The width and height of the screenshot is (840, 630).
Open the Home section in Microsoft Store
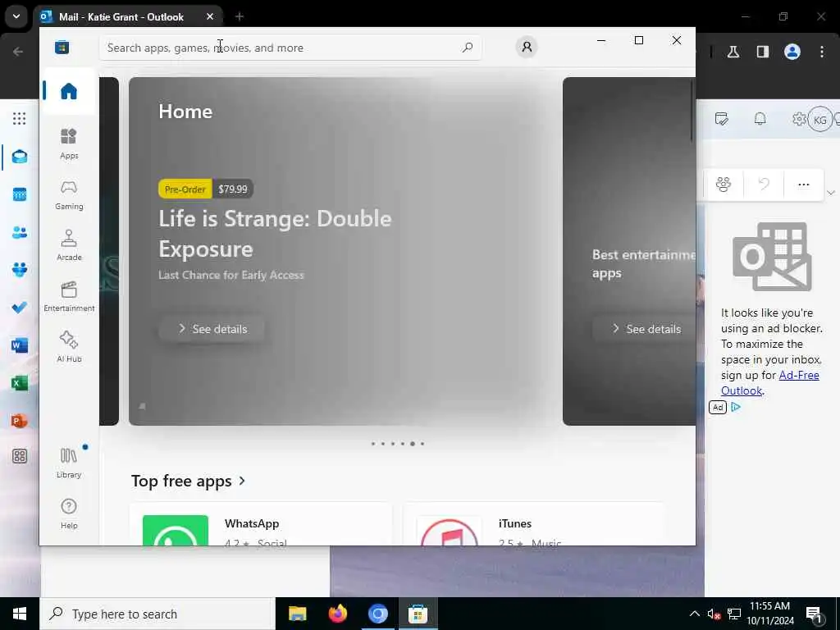click(x=69, y=91)
